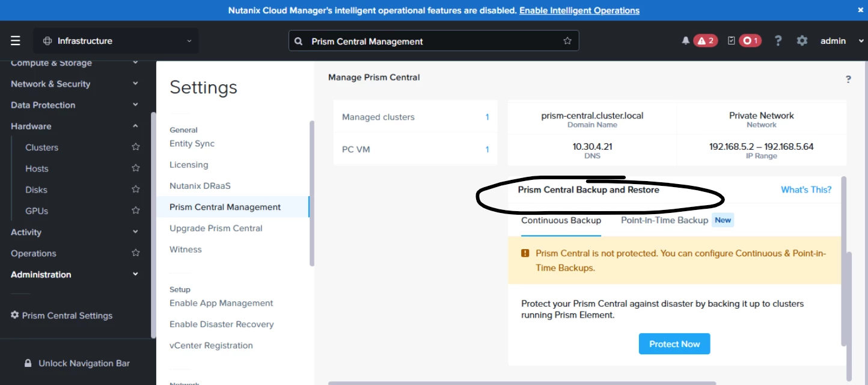This screenshot has width=868, height=385.
Task: Favorite Operations with its star
Action: 136,253
